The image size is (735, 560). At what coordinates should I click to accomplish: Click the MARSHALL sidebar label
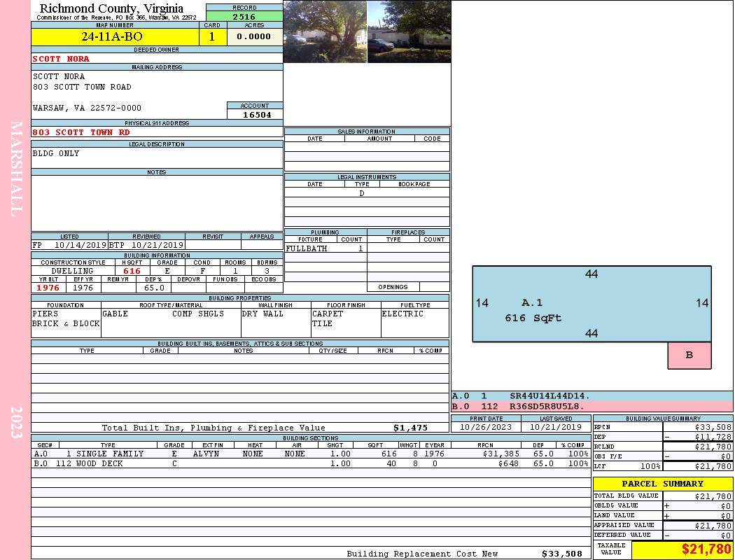[16, 169]
